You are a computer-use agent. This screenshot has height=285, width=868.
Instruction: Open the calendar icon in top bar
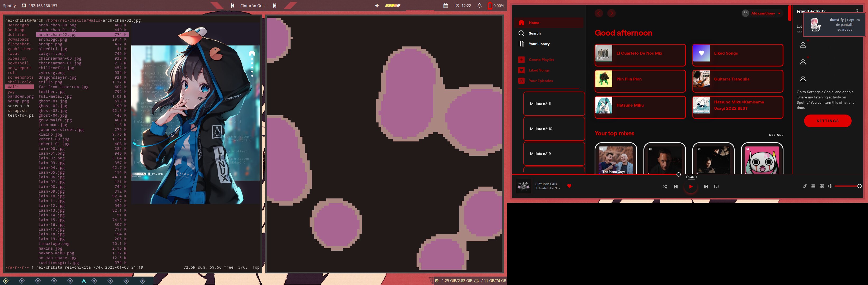(x=445, y=6)
